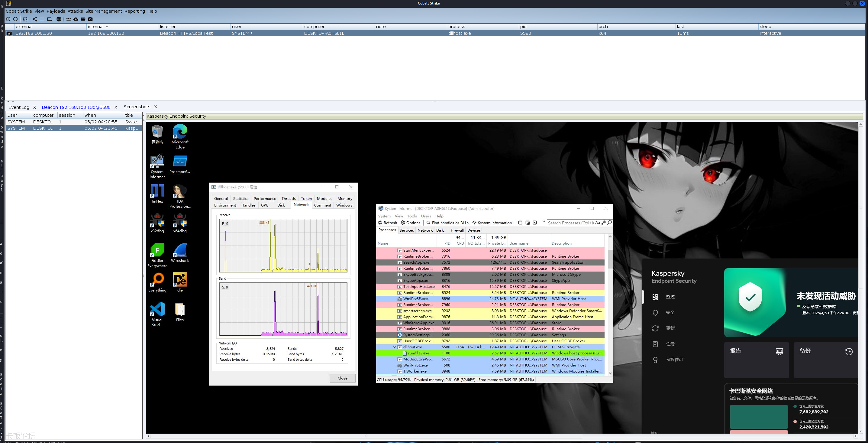
Task: Click the beacon Windows icon in session row
Action: click(x=10, y=33)
